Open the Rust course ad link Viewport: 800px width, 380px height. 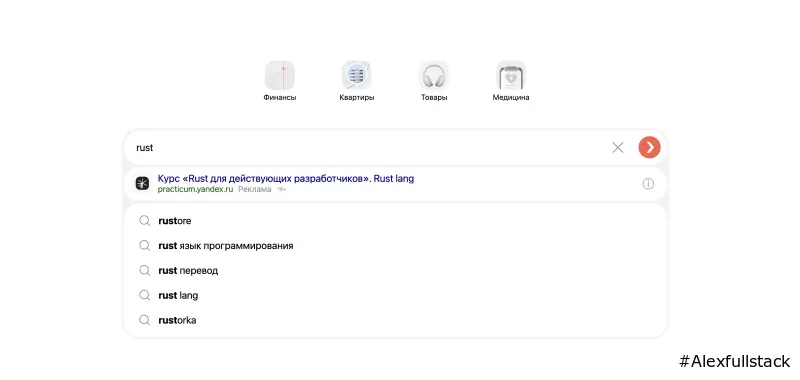tap(286, 179)
